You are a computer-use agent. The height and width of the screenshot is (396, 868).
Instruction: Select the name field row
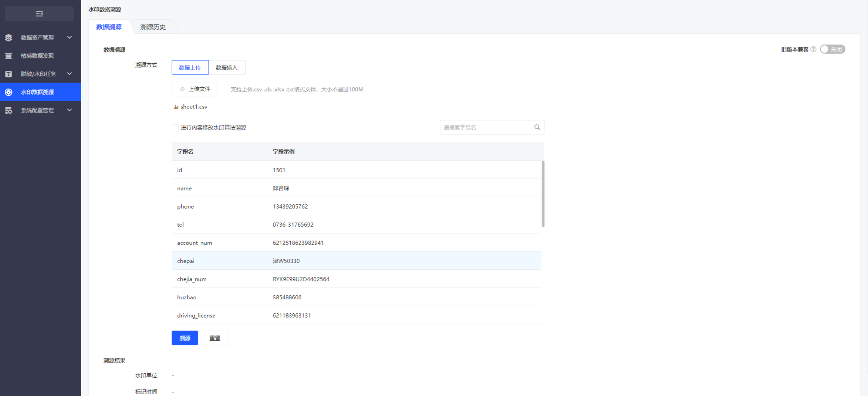(356, 188)
